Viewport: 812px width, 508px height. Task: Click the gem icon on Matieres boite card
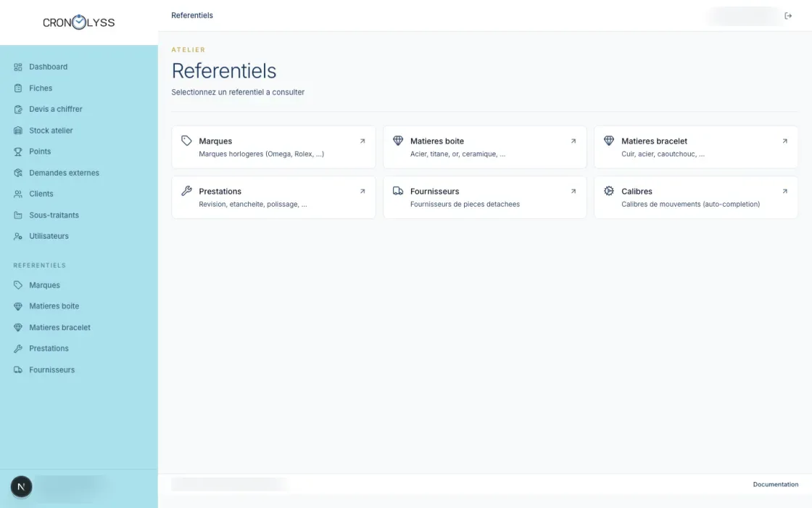[398, 141]
